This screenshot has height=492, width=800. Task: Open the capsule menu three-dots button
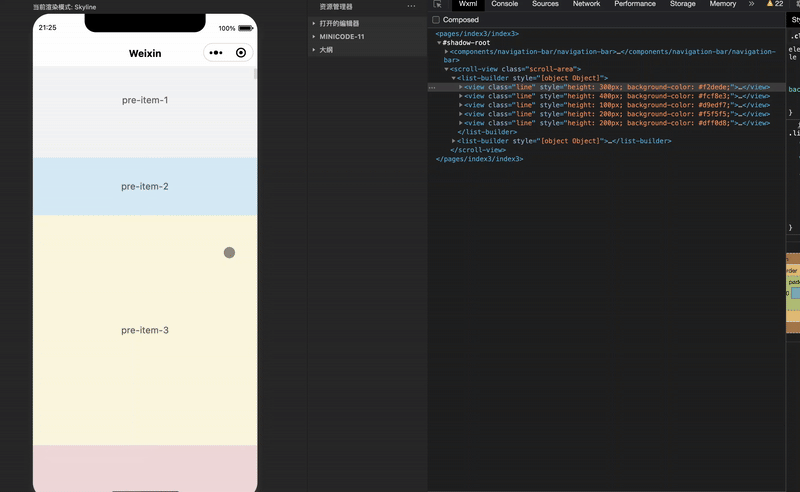pyautogui.click(x=216, y=53)
